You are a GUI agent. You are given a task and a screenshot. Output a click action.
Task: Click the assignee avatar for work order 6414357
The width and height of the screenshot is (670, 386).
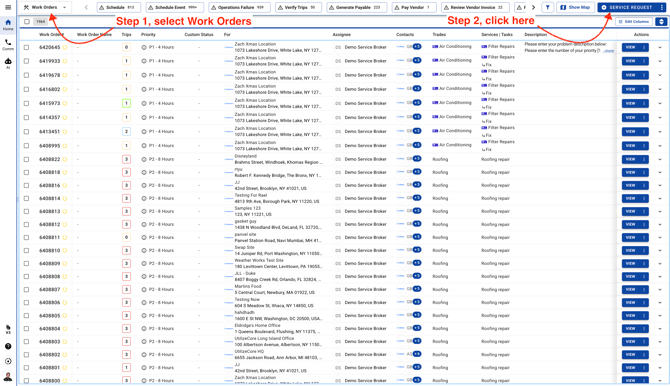pos(338,118)
